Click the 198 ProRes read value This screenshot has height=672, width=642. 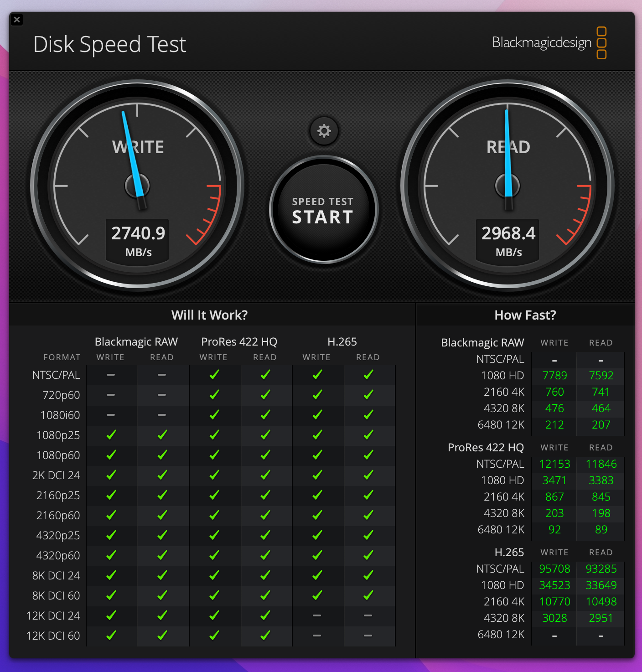point(601,513)
